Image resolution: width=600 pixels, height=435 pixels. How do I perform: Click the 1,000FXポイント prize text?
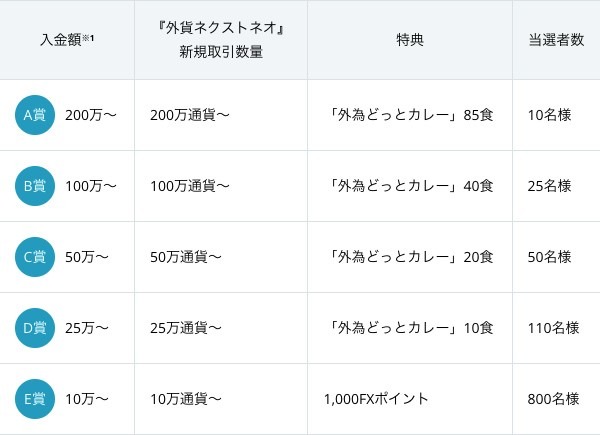pyautogui.click(x=376, y=399)
